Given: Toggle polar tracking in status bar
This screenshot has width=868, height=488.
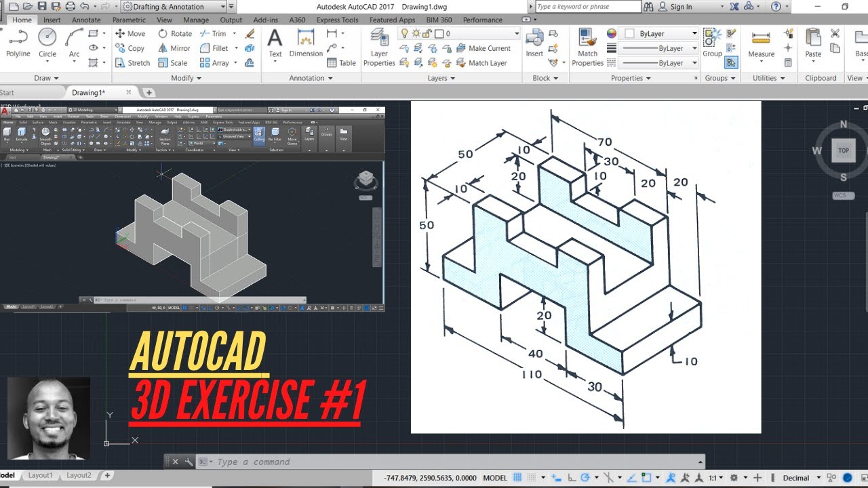Looking at the screenshot, I should pos(585,478).
